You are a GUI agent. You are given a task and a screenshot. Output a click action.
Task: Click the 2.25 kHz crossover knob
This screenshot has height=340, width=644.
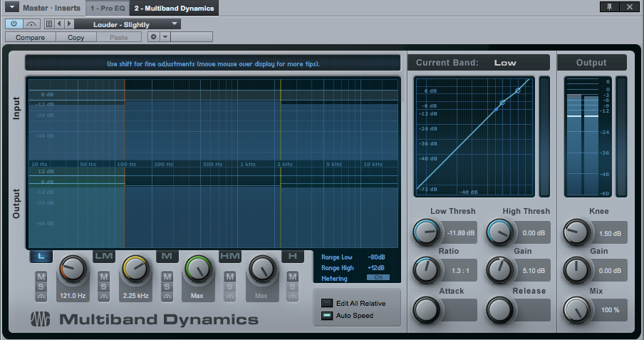tap(135, 269)
